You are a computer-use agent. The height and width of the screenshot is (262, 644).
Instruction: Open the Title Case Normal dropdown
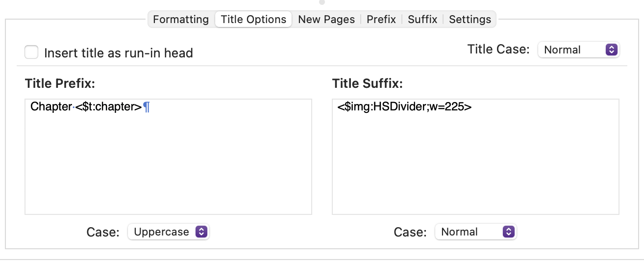pyautogui.click(x=578, y=50)
